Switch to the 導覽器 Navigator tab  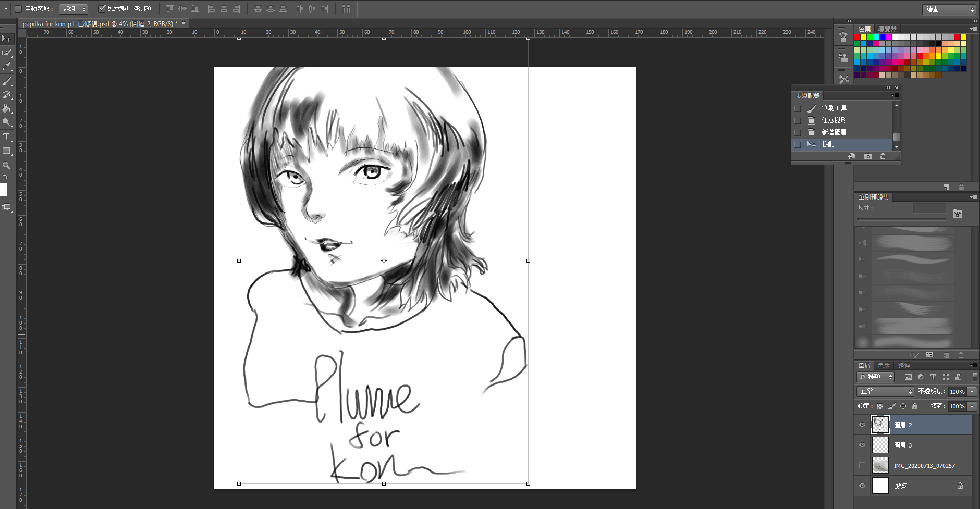click(x=887, y=29)
